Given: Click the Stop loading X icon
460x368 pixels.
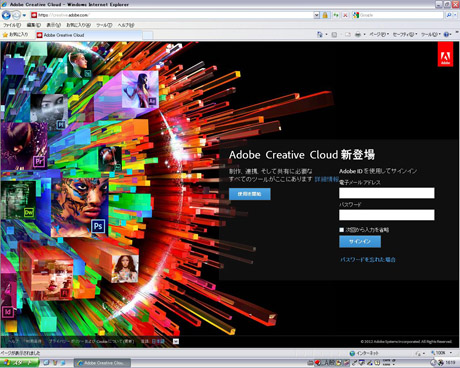Looking at the screenshot, I should tap(345, 15).
